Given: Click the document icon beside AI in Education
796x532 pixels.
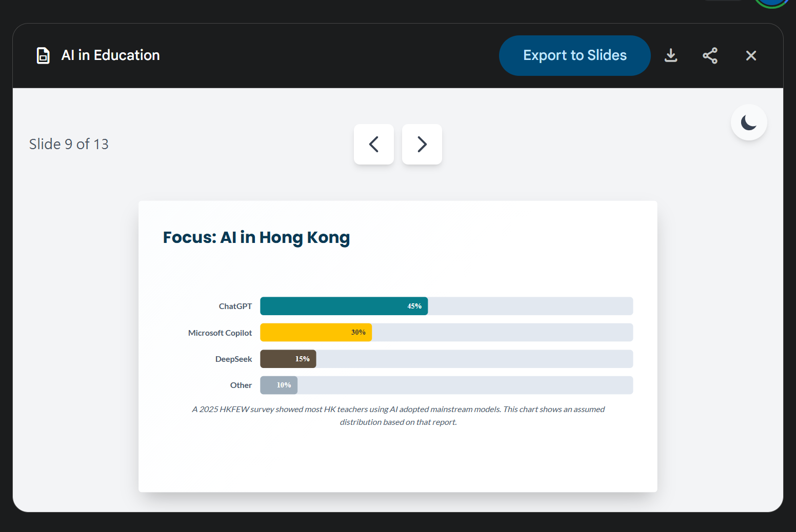Looking at the screenshot, I should click(x=43, y=55).
